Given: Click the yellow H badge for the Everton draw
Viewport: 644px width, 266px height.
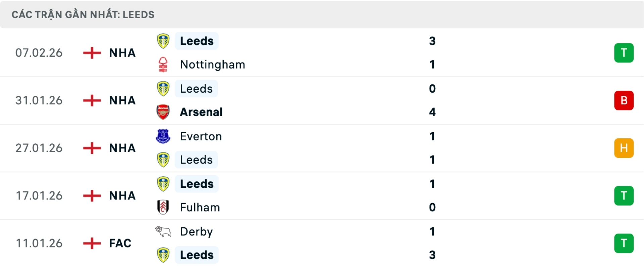Looking at the screenshot, I should [x=624, y=148].
